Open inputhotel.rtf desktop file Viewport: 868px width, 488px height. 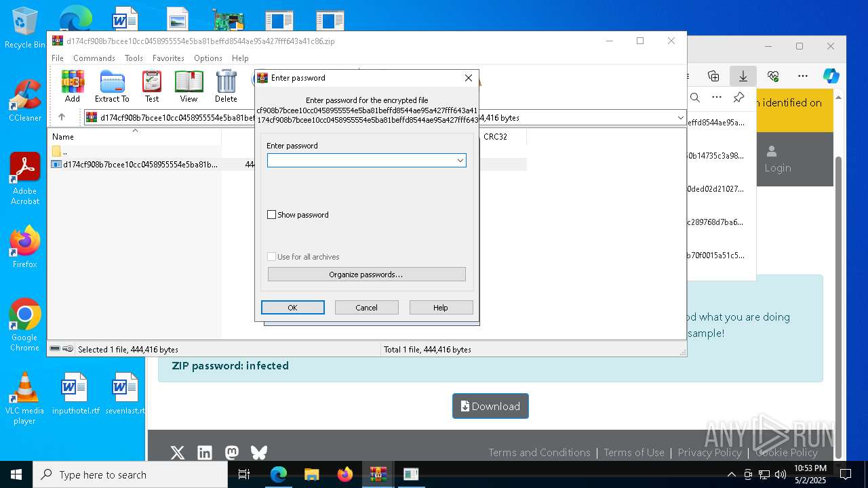(75, 393)
